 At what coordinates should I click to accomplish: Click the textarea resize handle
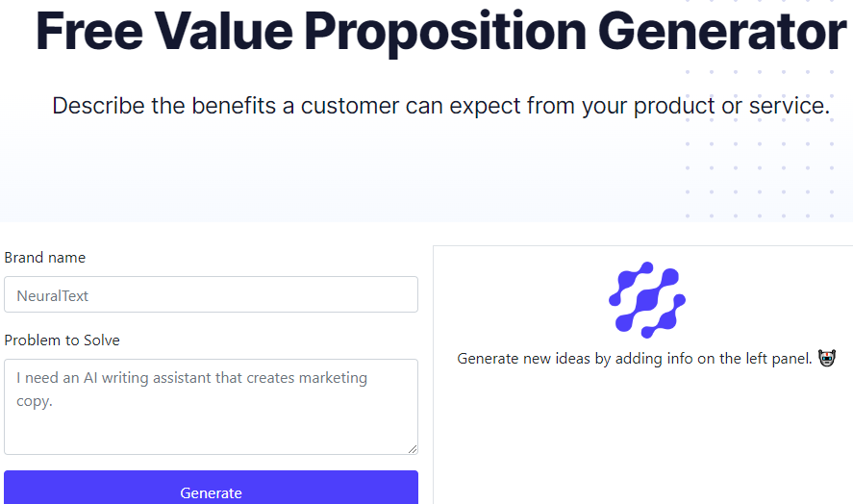(x=412, y=448)
